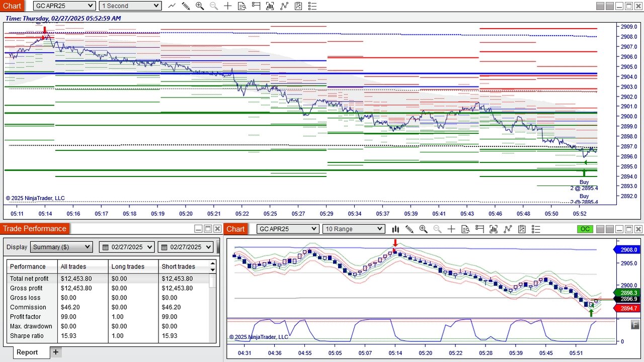644x362 pixels.
Task: Open Chart Trader in 10 Range chart
Action: (479, 229)
